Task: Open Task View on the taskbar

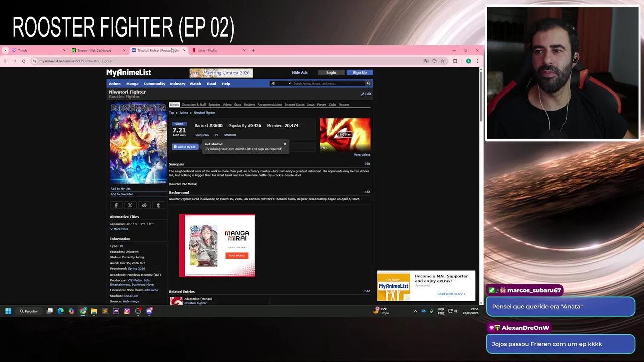Action: click(50, 311)
